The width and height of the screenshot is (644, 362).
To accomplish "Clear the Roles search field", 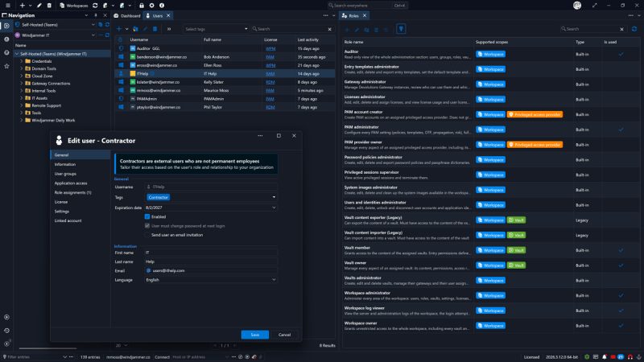I will click(621, 29).
